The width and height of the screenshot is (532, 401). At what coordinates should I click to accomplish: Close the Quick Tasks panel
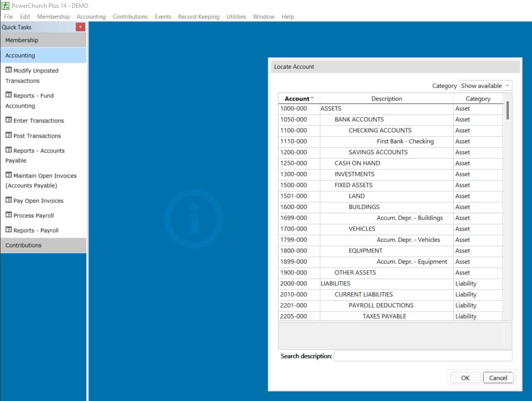81,27
